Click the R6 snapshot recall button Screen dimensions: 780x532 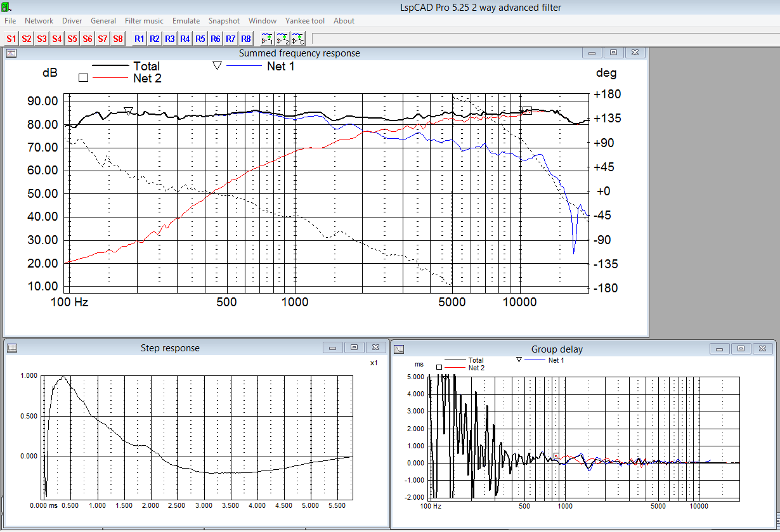pos(216,39)
